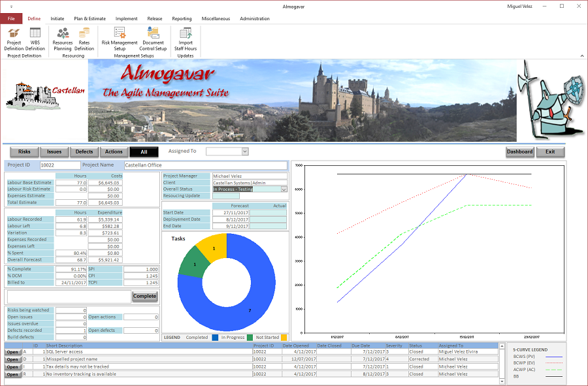588x386 pixels.
Task: Click the green In Progress donut segment
Action: point(193,263)
